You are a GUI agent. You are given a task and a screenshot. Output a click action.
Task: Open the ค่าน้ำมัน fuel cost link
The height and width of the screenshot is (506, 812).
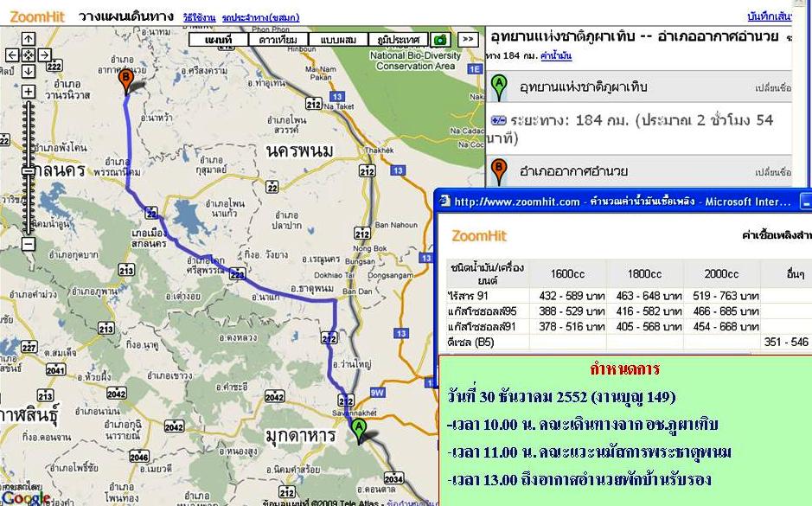555,55
